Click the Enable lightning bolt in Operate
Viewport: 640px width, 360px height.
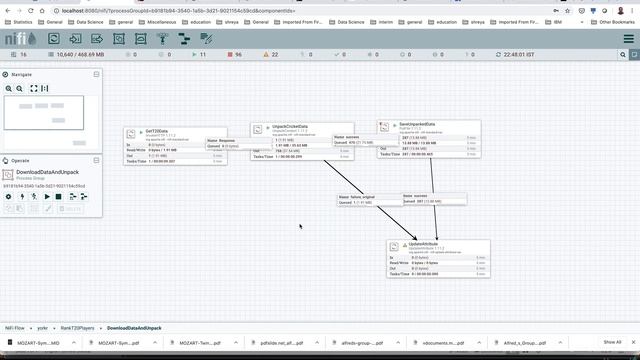(22, 197)
